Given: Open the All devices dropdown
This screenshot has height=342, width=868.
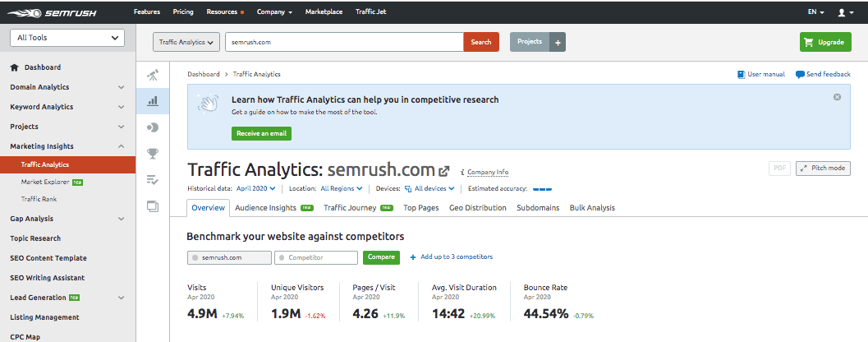Looking at the screenshot, I should pyautogui.click(x=429, y=188).
